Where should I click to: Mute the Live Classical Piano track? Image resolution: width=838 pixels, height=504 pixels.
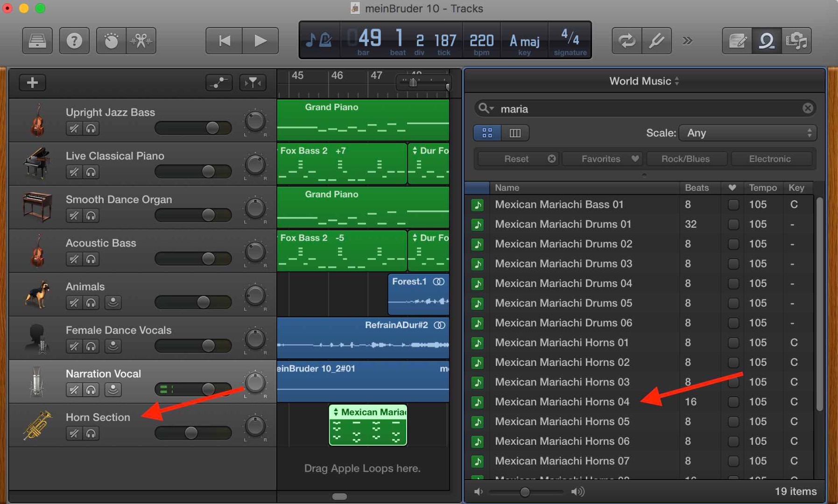pos(74,172)
